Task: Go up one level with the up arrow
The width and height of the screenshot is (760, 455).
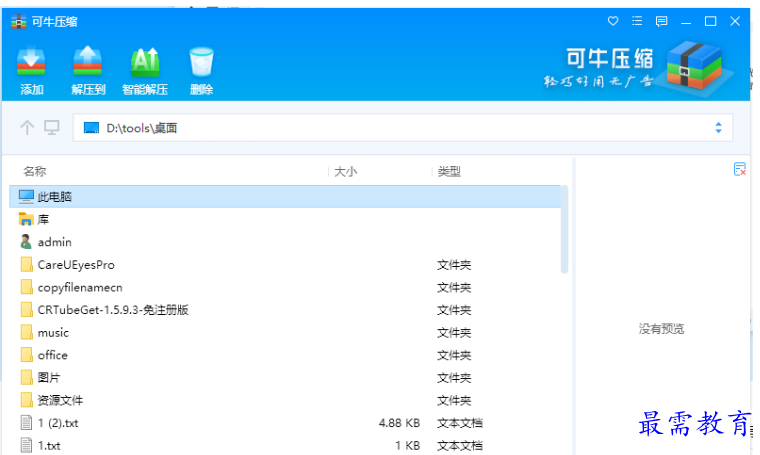Action: 27,128
